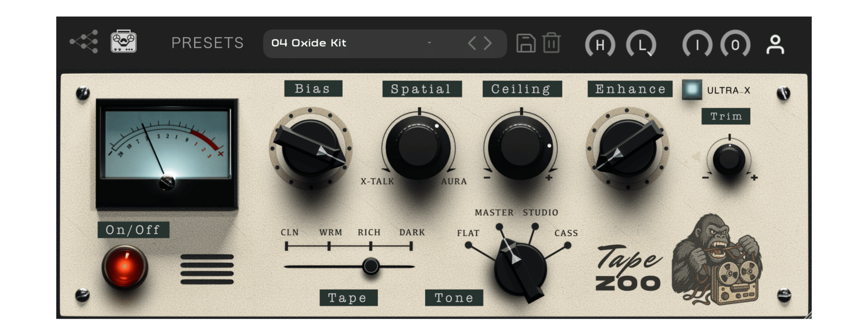Click the Tape Zoo gorilla logo
This screenshot has width=868, height=336.
(718, 259)
